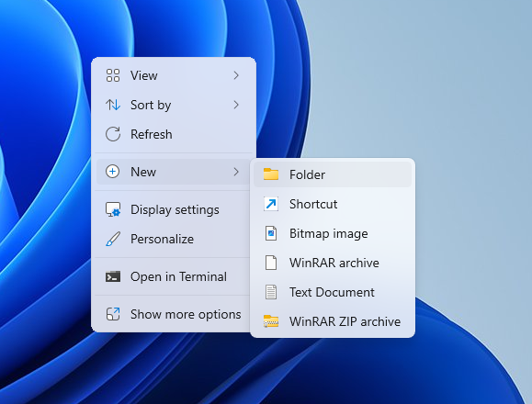The height and width of the screenshot is (404, 532).
Task: Click the yellow Folder icon in submenu
Action: (271, 174)
